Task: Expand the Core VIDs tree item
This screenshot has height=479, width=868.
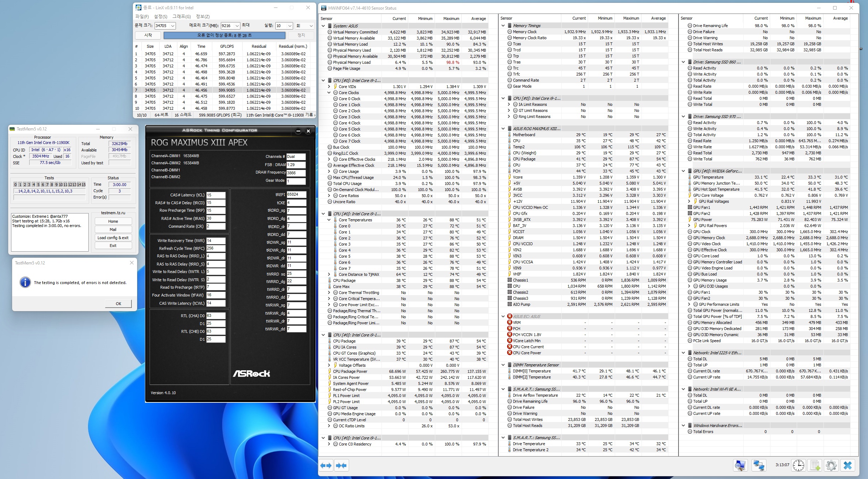Action: 329,87
